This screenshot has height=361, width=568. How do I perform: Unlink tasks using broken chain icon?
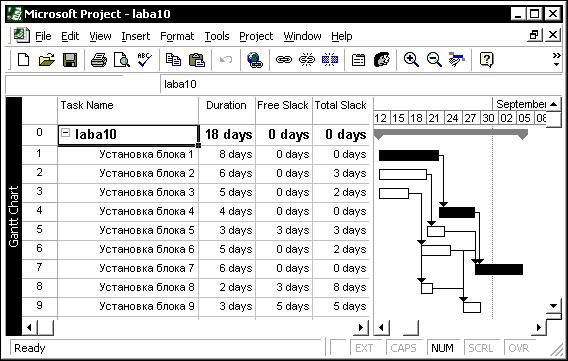[x=307, y=59]
